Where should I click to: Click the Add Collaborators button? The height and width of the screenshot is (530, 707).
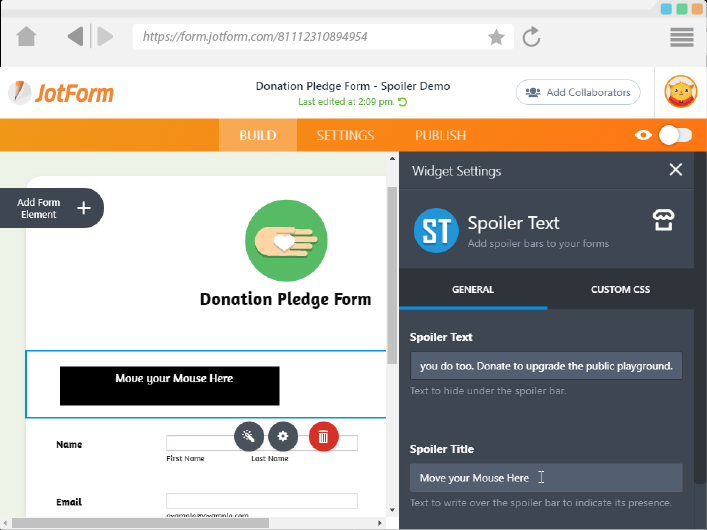coord(578,92)
